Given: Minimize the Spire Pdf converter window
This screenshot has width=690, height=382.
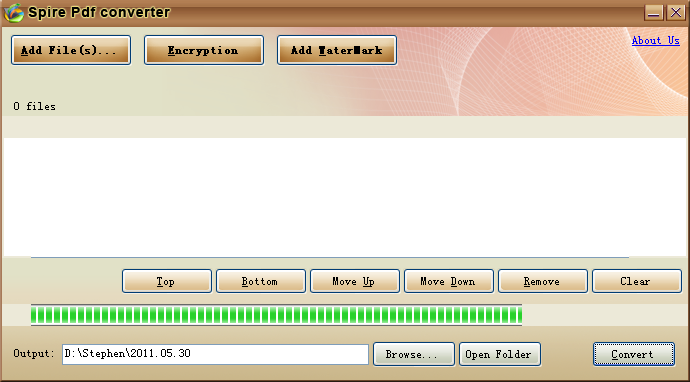Looking at the screenshot, I should click(x=654, y=12).
